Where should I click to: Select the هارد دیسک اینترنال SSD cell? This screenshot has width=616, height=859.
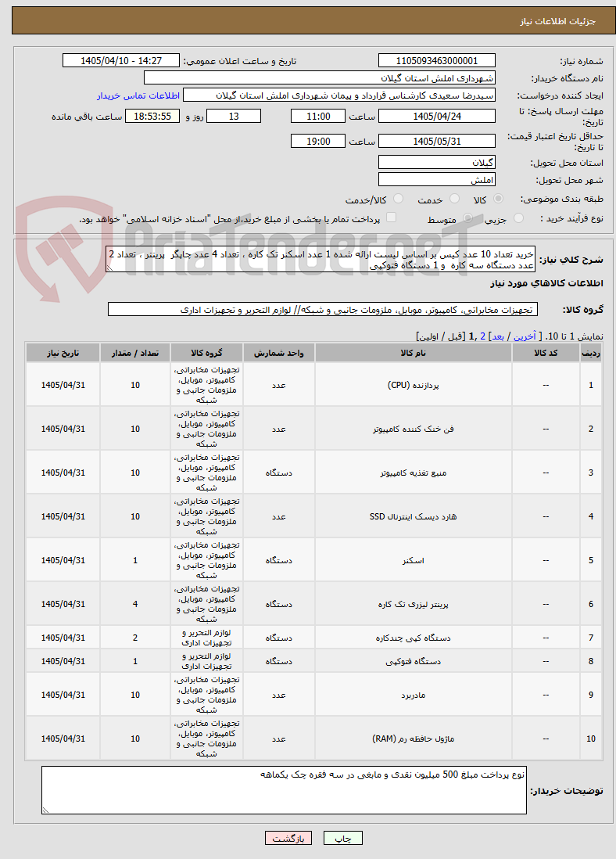click(x=414, y=516)
